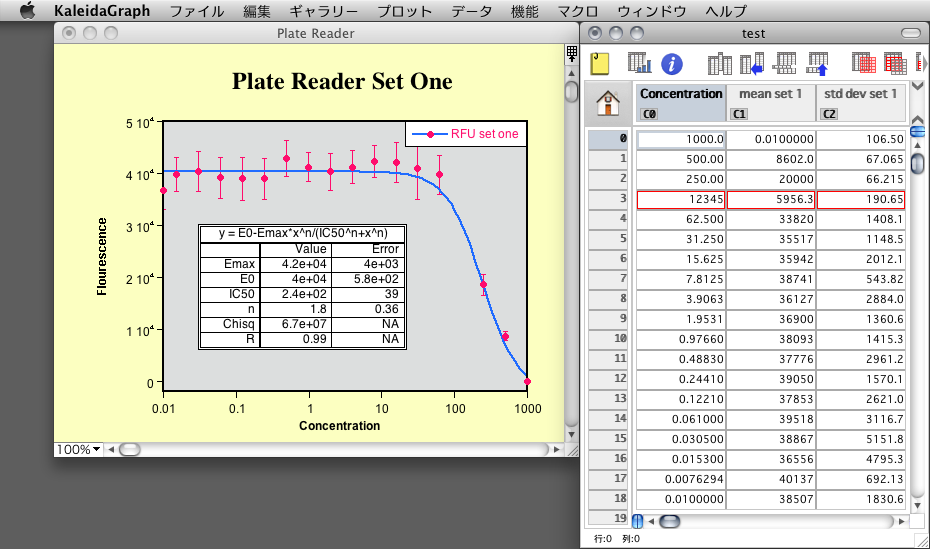Click the IC50 value 2.4e+02 in fit table

coord(304,294)
